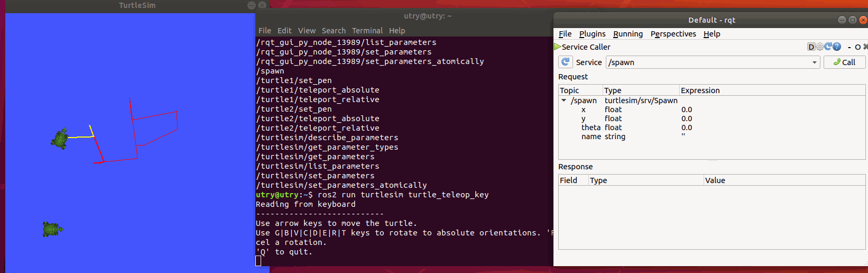
Task: Open the Terminal menu in terminal window
Action: tap(367, 31)
